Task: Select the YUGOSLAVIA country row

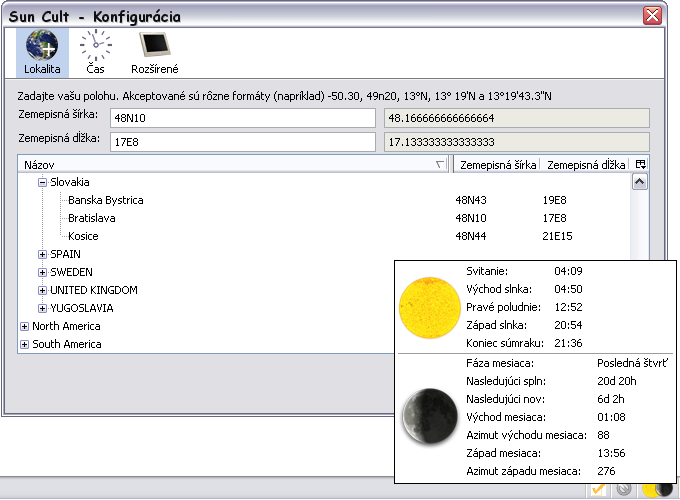Action: pyautogui.click(x=82, y=308)
